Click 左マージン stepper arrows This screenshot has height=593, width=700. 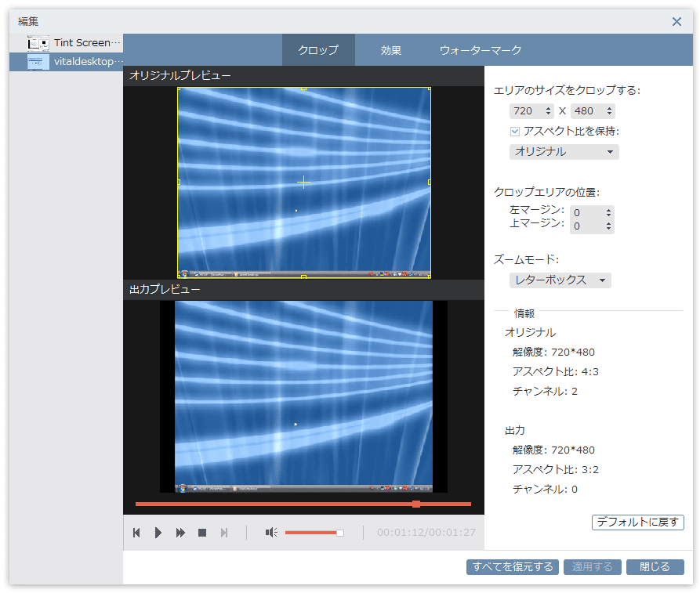pyautogui.click(x=608, y=213)
